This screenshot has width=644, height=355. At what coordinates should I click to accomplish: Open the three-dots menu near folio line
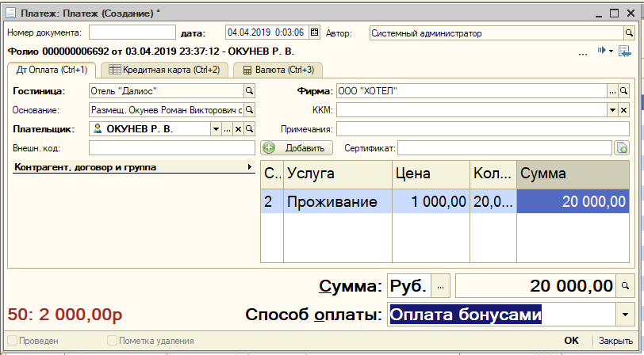tap(582, 53)
